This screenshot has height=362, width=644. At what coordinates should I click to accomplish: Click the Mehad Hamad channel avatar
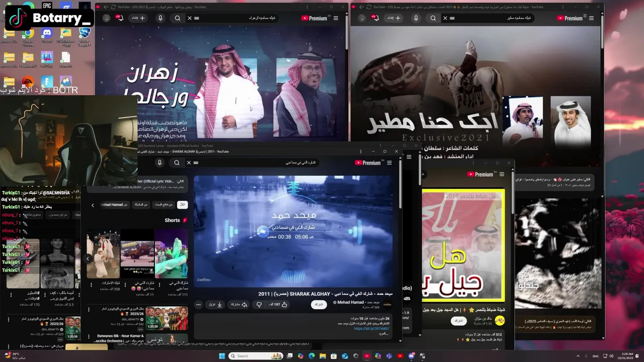coord(387,304)
